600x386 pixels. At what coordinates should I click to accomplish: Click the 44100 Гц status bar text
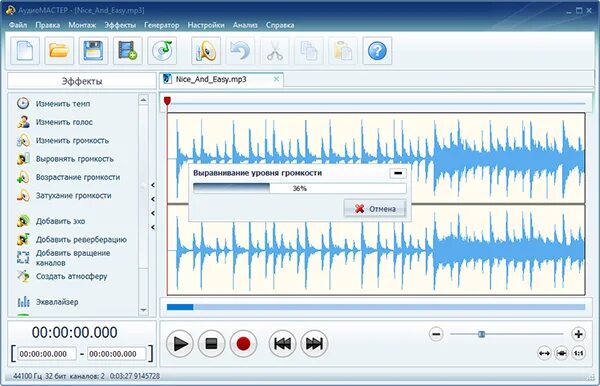(86, 376)
